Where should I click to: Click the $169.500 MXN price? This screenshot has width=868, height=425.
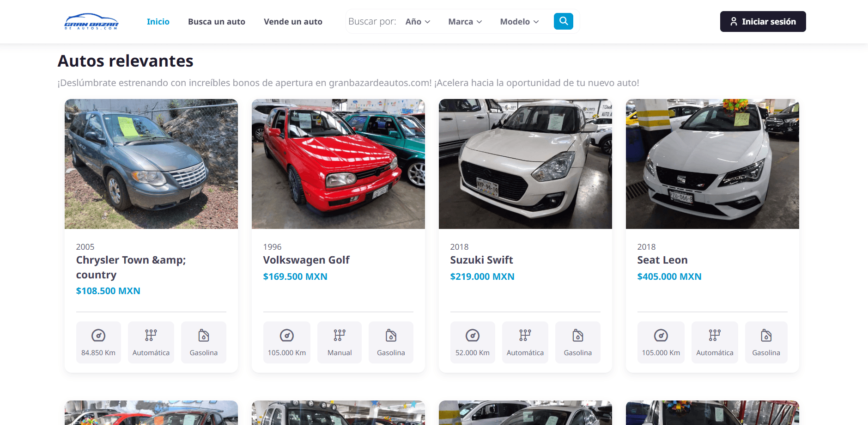click(x=295, y=277)
